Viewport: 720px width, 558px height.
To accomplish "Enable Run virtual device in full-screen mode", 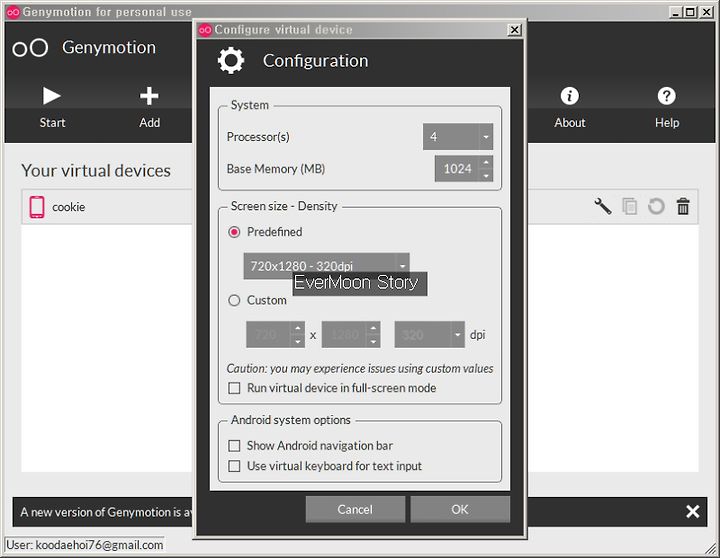I will click(x=234, y=388).
